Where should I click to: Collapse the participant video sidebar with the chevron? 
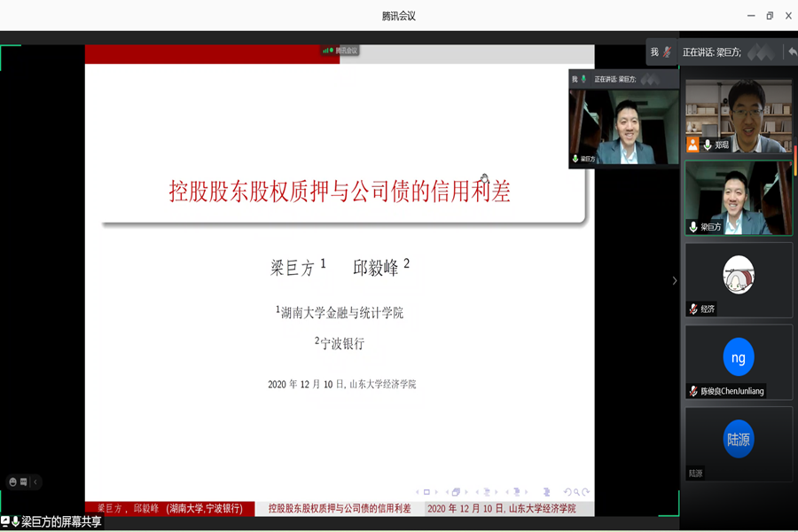674,280
